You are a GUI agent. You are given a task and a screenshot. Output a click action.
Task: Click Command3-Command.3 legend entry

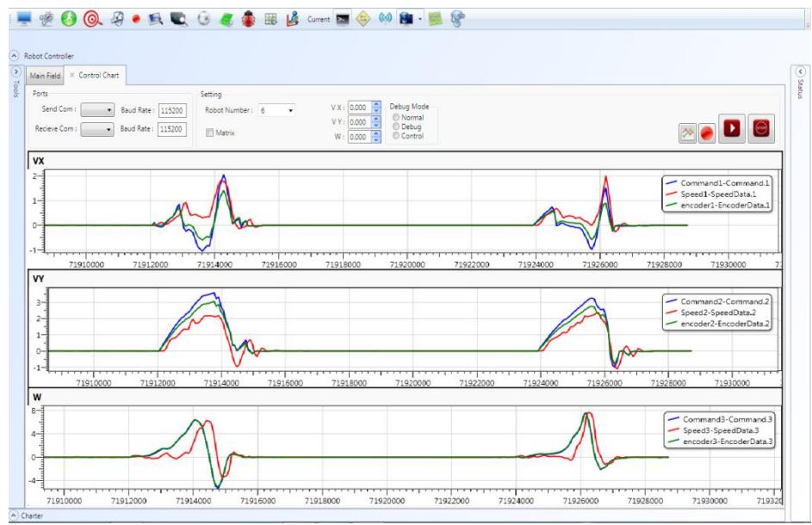click(x=720, y=419)
